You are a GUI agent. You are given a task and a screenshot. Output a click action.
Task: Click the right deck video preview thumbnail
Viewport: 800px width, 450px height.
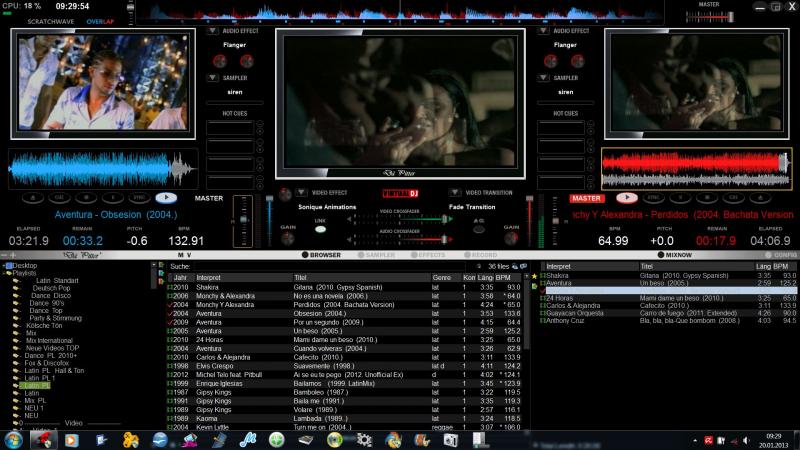[696, 83]
